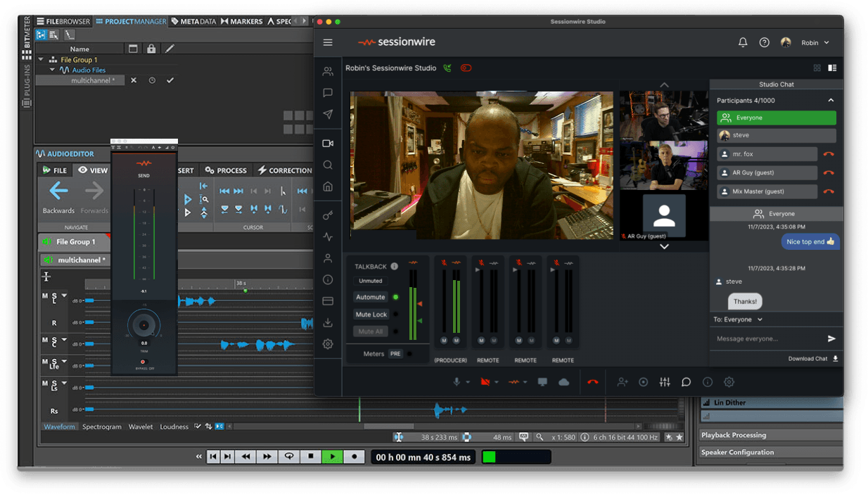The width and height of the screenshot is (868, 494).
Task: Open the billing card icon in sidebar
Action: pos(328,301)
